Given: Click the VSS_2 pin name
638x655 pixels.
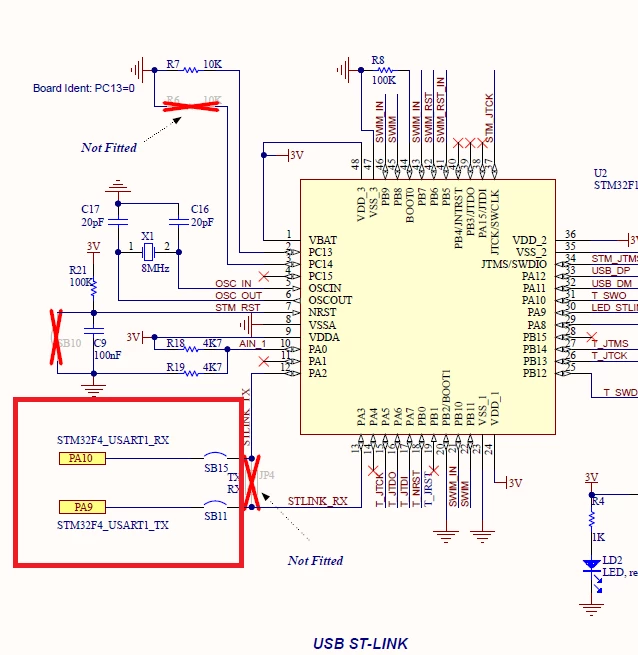Looking at the screenshot, I should point(531,252).
